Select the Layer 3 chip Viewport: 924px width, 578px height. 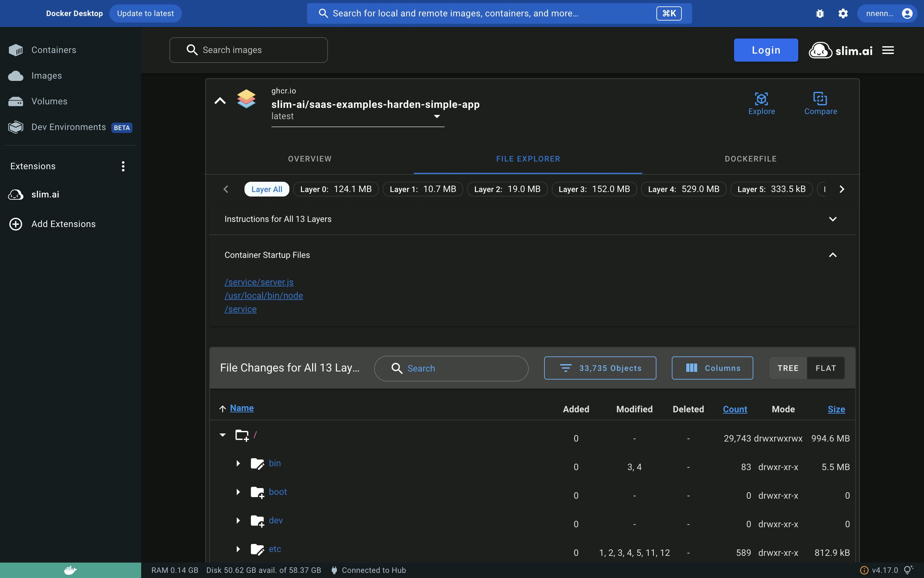[594, 189]
